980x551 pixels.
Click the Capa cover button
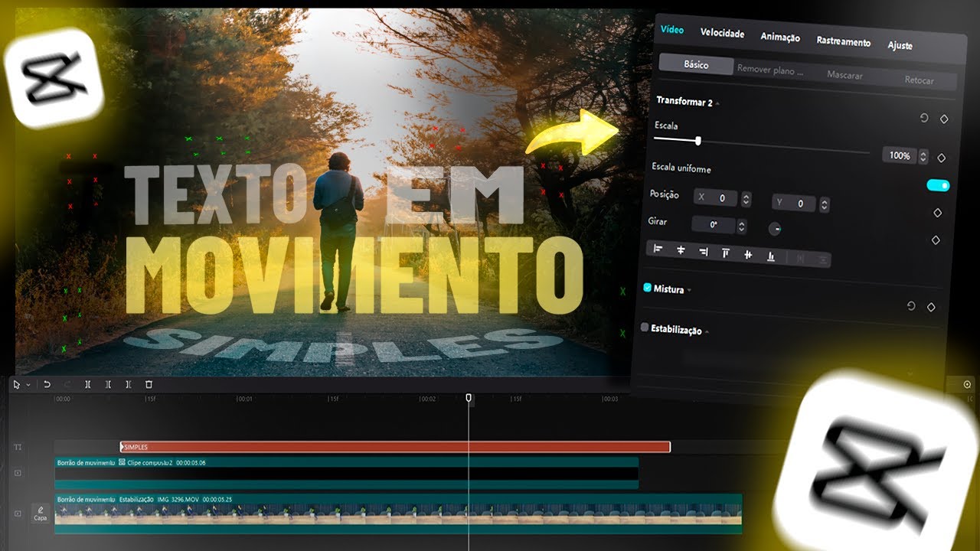[41, 513]
